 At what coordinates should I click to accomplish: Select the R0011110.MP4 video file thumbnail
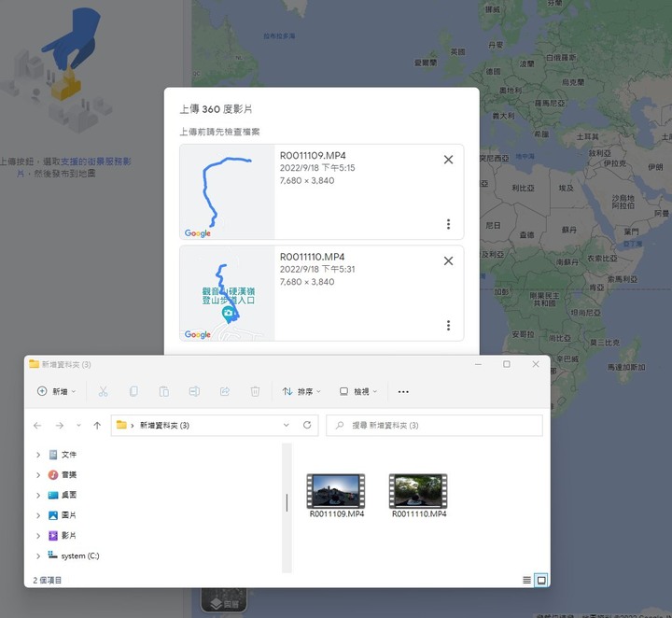tap(418, 491)
